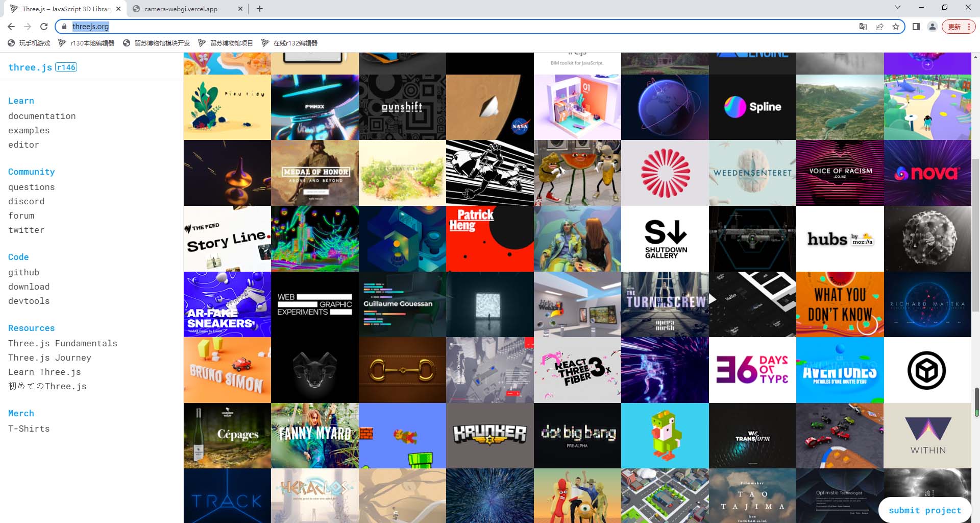Open the dot big bang thumbnail
Screen dimensions: 980x523
click(x=577, y=436)
